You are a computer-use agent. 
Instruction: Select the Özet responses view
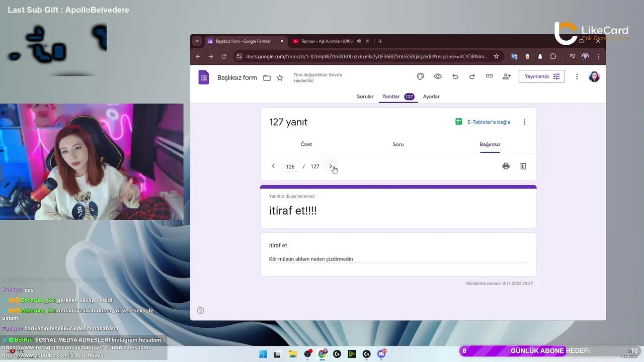pos(306,144)
